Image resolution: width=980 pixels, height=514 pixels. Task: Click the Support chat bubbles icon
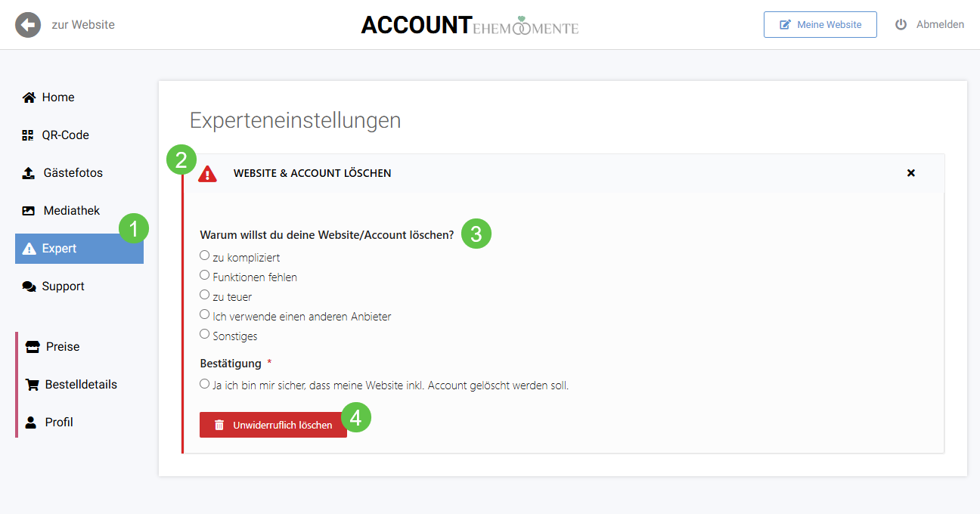tap(29, 286)
